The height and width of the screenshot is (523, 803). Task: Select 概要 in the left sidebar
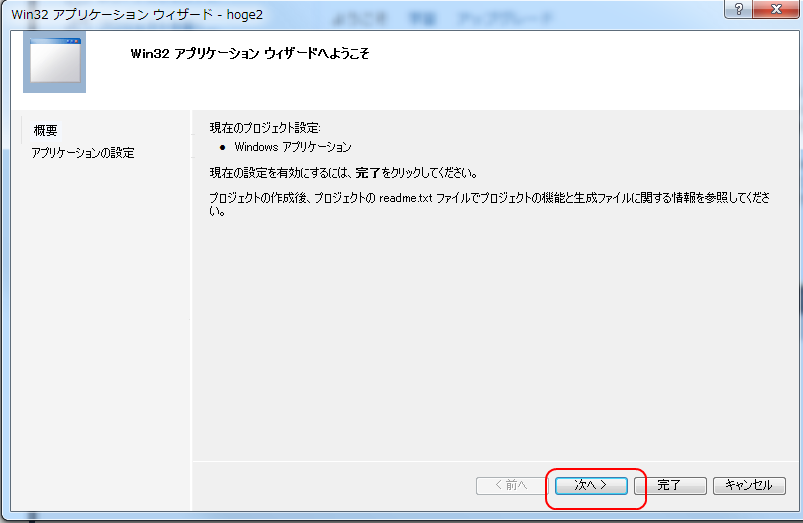click(x=45, y=131)
